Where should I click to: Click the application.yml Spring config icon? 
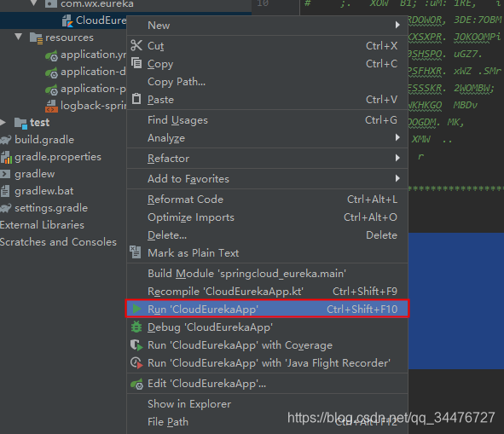click(51, 55)
